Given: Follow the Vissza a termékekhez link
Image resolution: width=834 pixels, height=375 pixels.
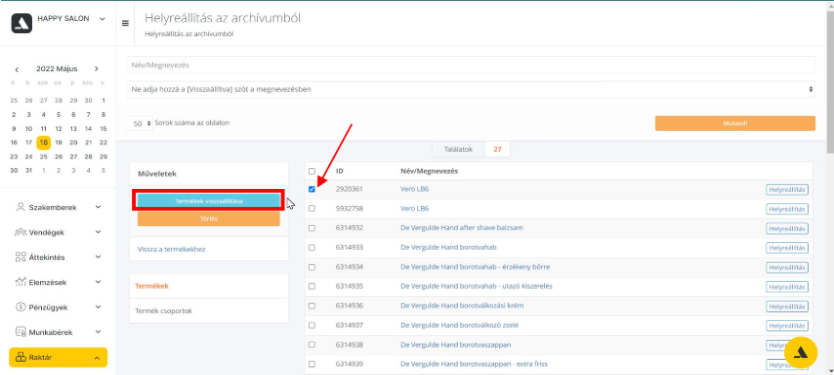Looking at the screenshot, I should pos(171,249).
